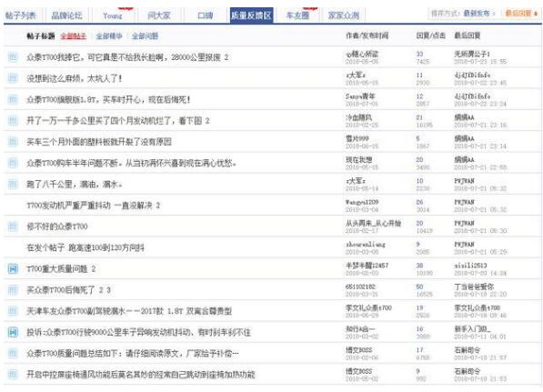The width and height of the screenshot is (543, 392).
Task: Open last replier 新手入门班_
Action: (x=472, y=329)
